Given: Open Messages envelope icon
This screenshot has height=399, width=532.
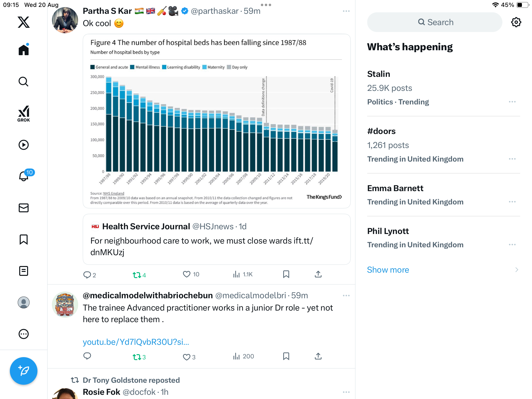Looking at the screenshot, I should click(x=24, y=208).
